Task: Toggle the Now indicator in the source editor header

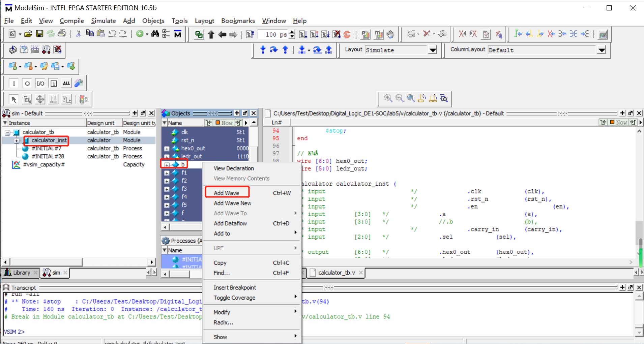Action: (619, 122)
